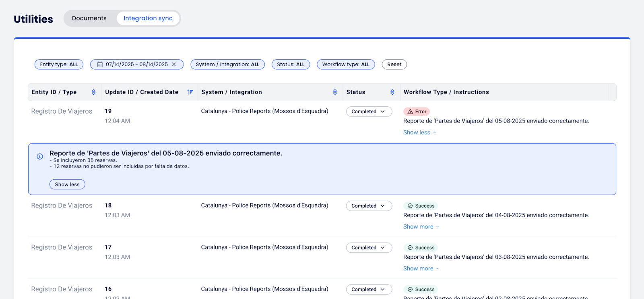The image size is (644, 299).
Task: Click calendar icon in date filter
Action: [100, 64]
